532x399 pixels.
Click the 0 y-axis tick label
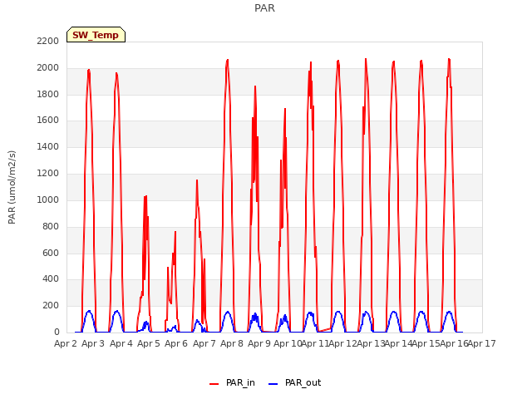point(57,332)
